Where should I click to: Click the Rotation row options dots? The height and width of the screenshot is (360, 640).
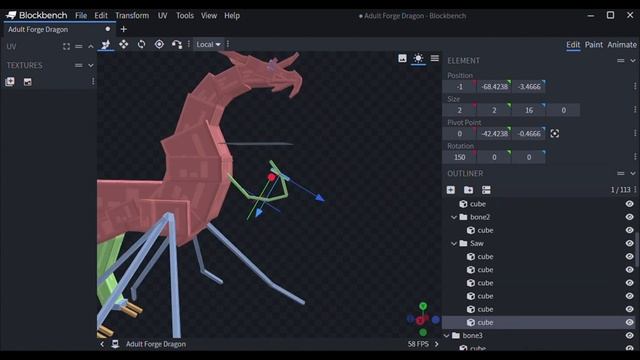tap(635, 157)
